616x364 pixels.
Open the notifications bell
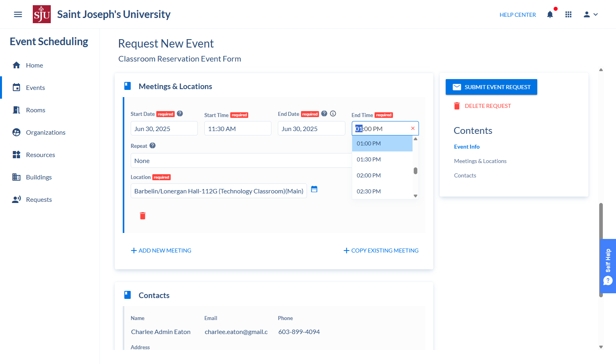point(550,14)
